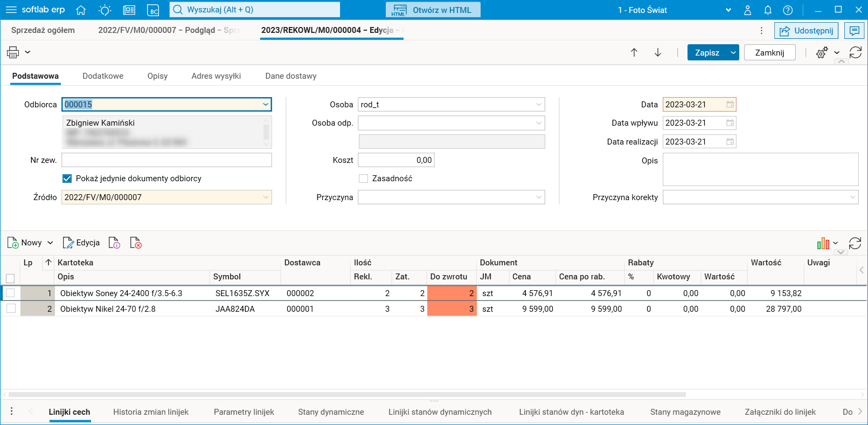Viewport: 868px width, 425px height.
Task: Click the line info document icon
Action: pyautogui.click(x=114, y=243)
